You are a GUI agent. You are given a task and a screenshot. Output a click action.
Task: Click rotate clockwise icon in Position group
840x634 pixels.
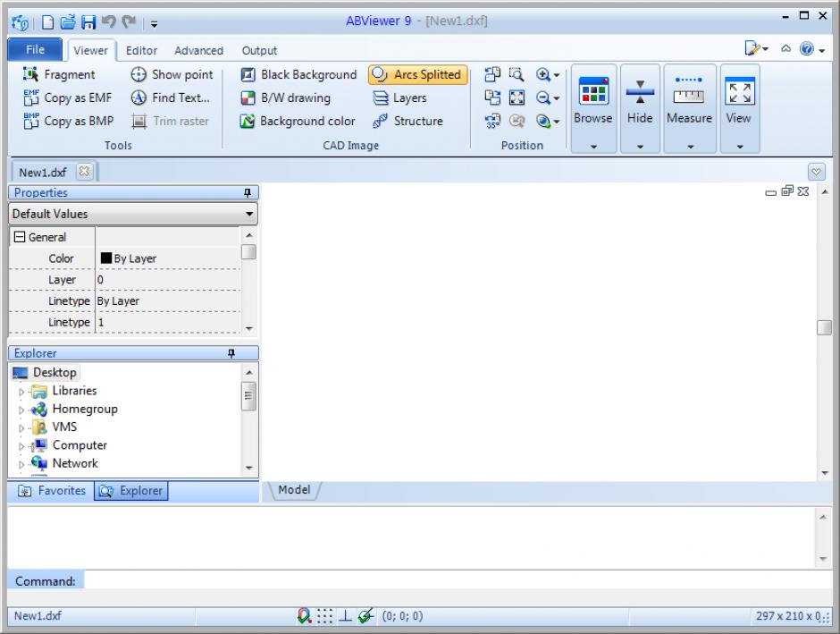(x=491, y=97)
